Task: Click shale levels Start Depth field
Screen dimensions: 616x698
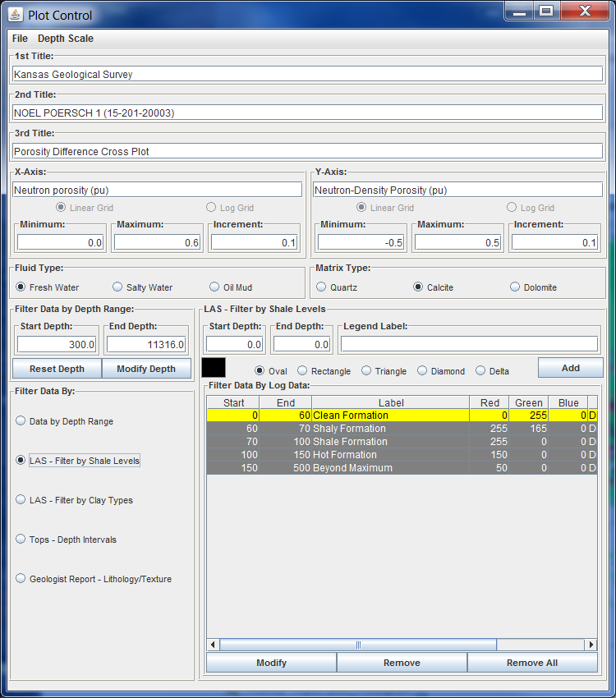Action: 235,345
